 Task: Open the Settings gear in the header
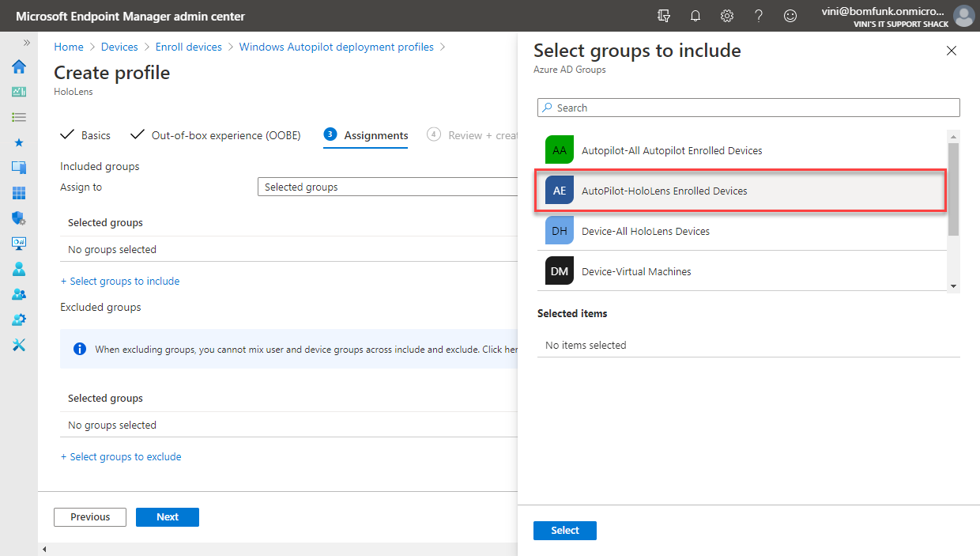[727, 16]
